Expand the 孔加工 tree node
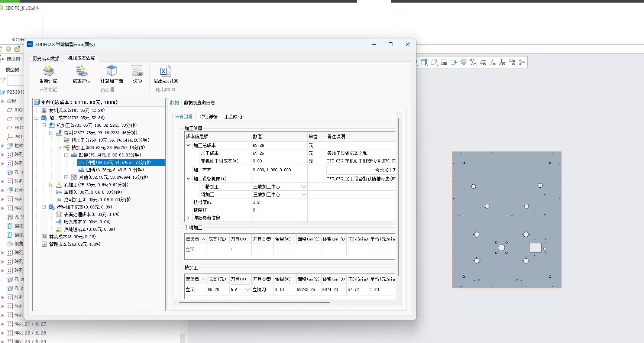Image resolution: width=644 pixels, height=343 pixels. pos(51,185)
